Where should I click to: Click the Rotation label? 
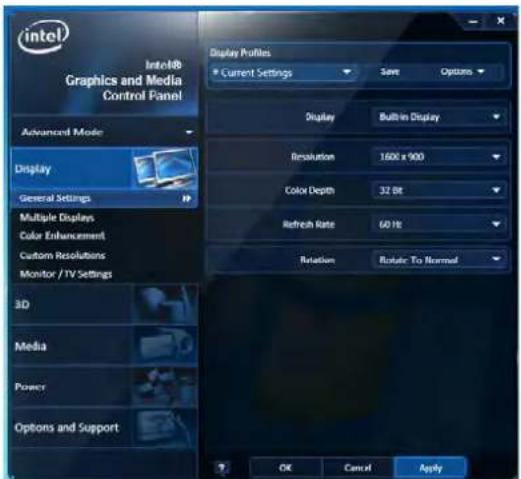(x=317, y=259)
